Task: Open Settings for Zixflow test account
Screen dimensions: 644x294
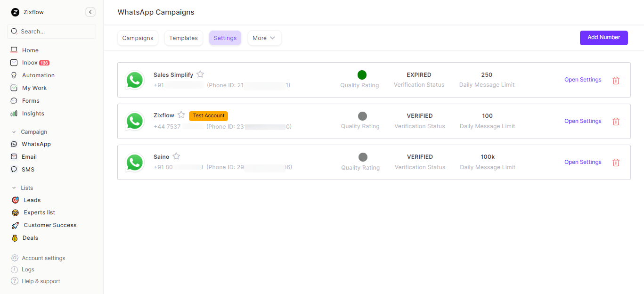Action: [583, 121]
